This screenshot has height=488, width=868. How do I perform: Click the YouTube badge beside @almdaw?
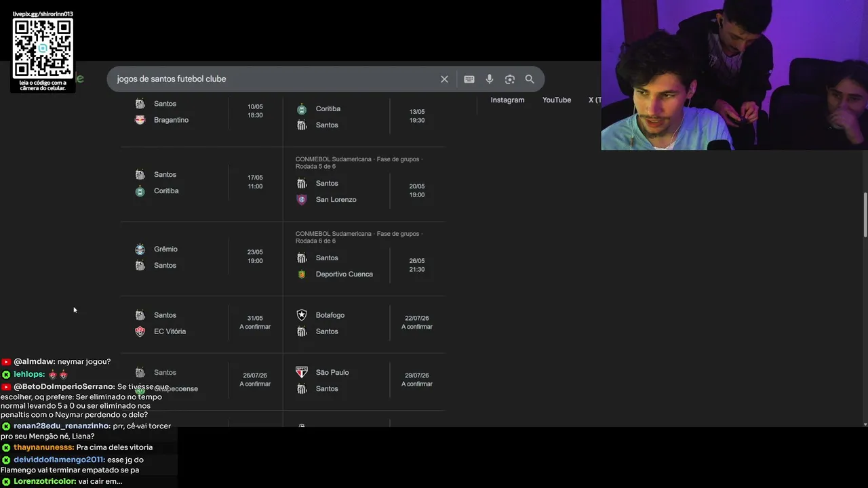click(x=6, y=362)
